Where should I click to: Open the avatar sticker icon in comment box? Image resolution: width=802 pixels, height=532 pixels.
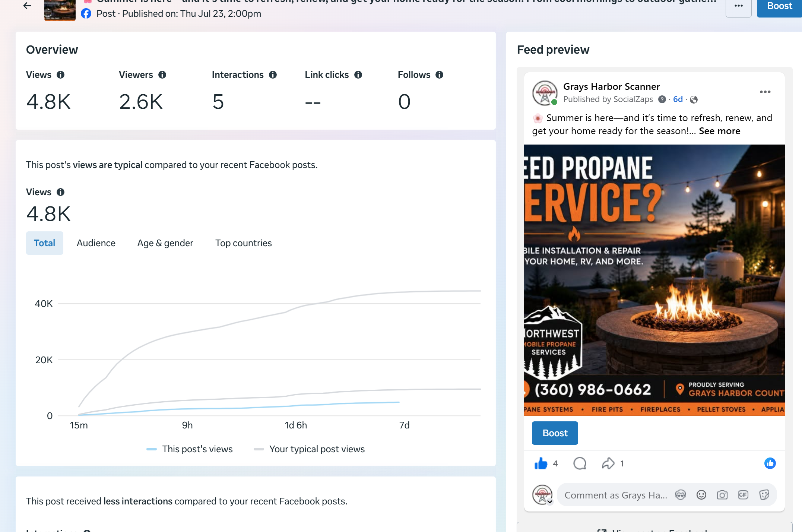[681, 495]
